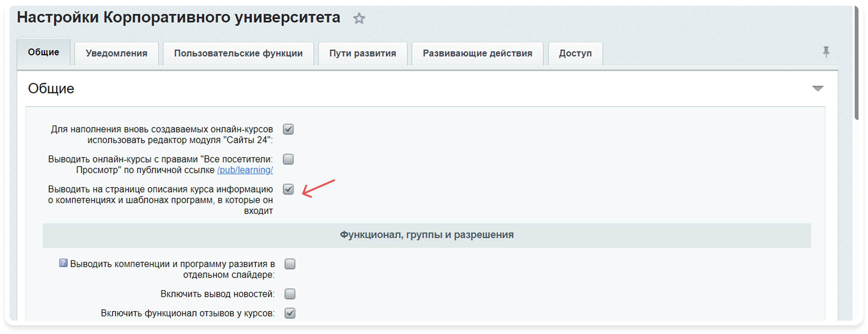Open Пользовательские функции tab

238,53
